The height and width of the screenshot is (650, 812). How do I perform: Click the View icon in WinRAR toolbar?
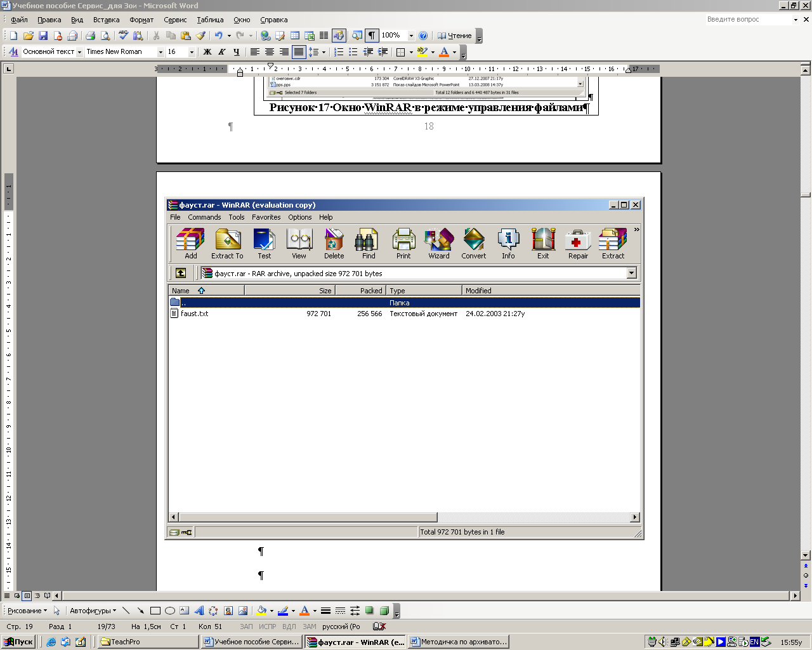point(299,244)
